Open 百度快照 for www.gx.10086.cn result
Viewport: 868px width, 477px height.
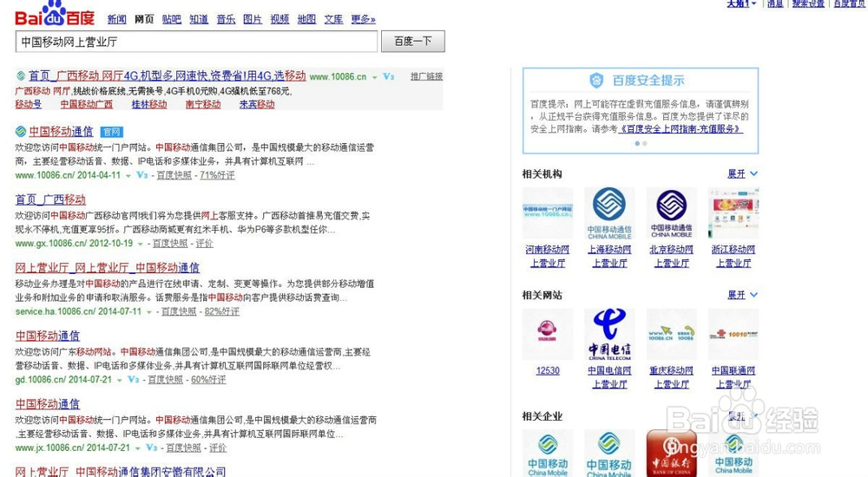click(x=170, y=244)
